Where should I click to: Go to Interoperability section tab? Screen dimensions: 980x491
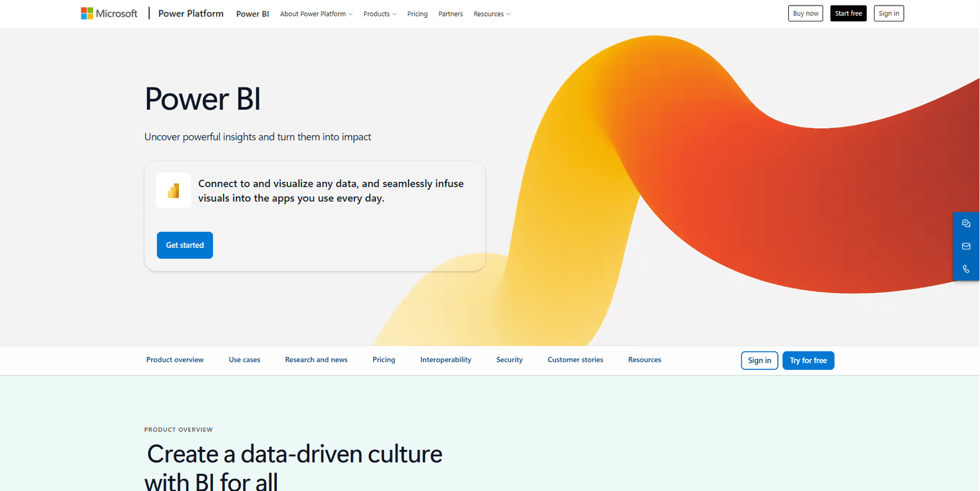pos(446,360)
